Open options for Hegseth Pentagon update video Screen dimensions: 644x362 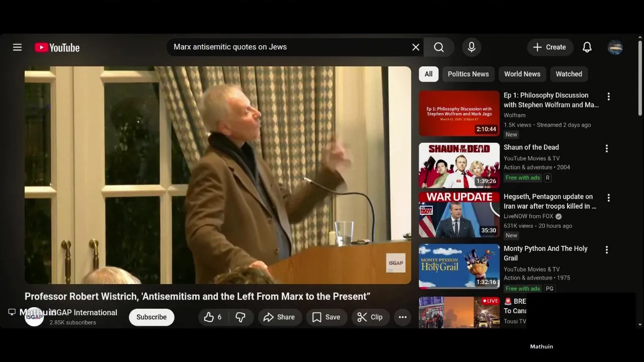(608, 198)
